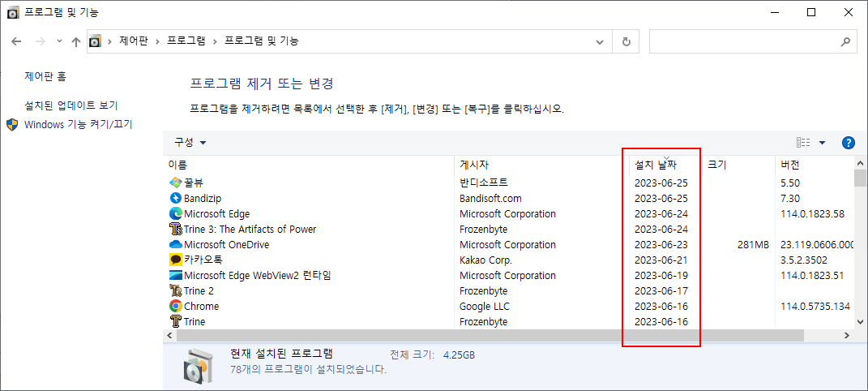Sort by the 게시자 column header

541,165
